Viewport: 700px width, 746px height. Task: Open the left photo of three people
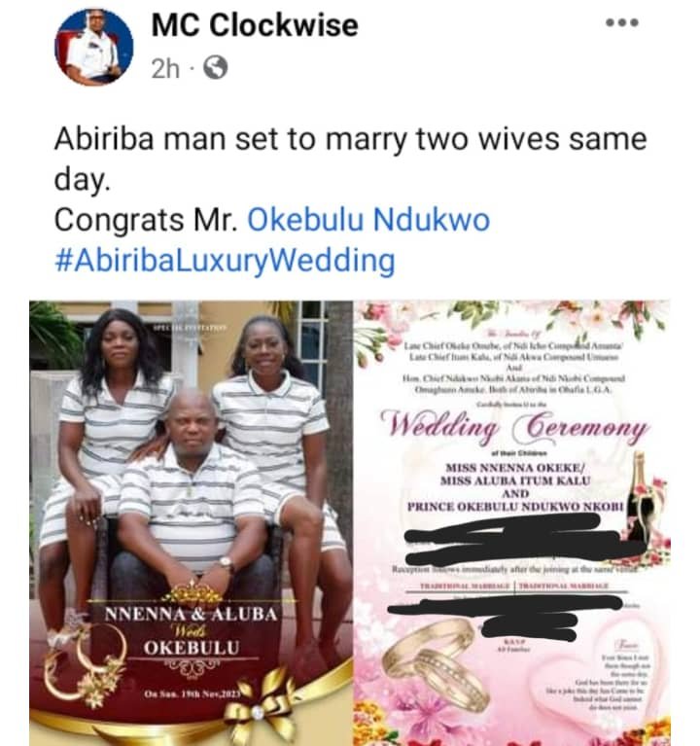point(192,523)
